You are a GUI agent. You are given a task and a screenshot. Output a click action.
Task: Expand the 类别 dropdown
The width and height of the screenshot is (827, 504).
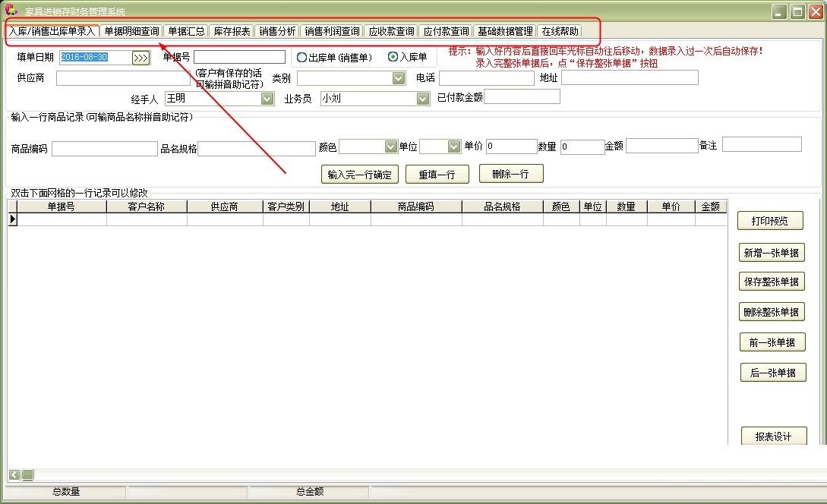399,78
